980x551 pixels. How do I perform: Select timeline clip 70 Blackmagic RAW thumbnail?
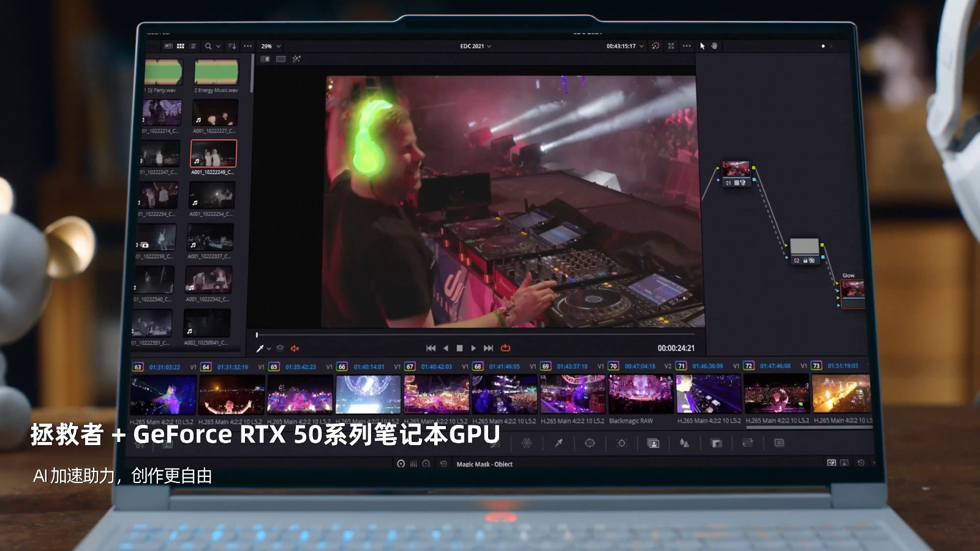tap(640, 394)
